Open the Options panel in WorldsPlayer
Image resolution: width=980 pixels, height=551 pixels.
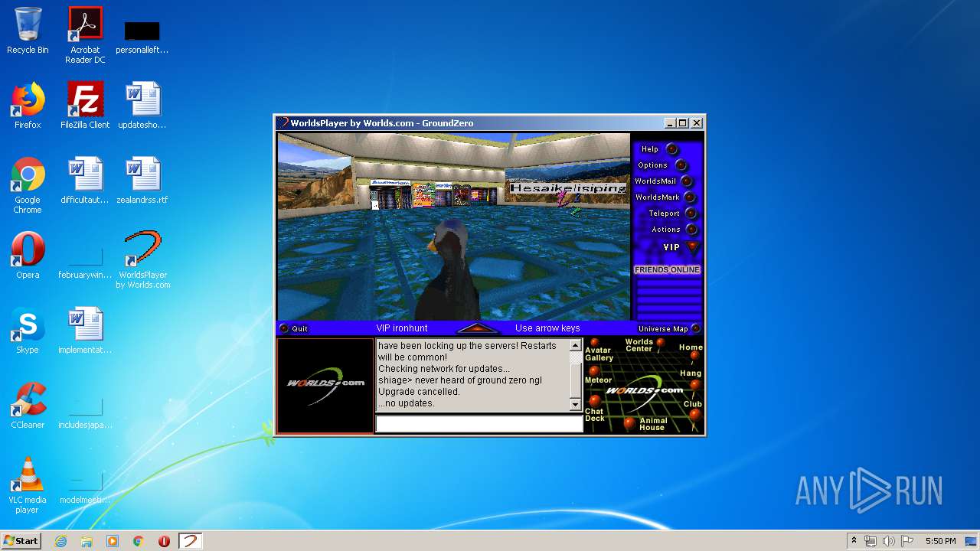point(662,165)
